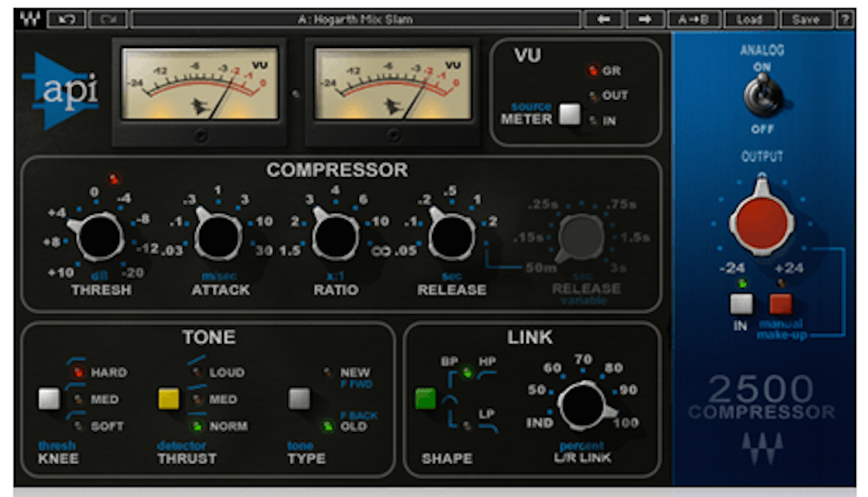This screenshot has width=868, height=497.
Task: Select HARD knee LED
Action: (x=79, y=371)
